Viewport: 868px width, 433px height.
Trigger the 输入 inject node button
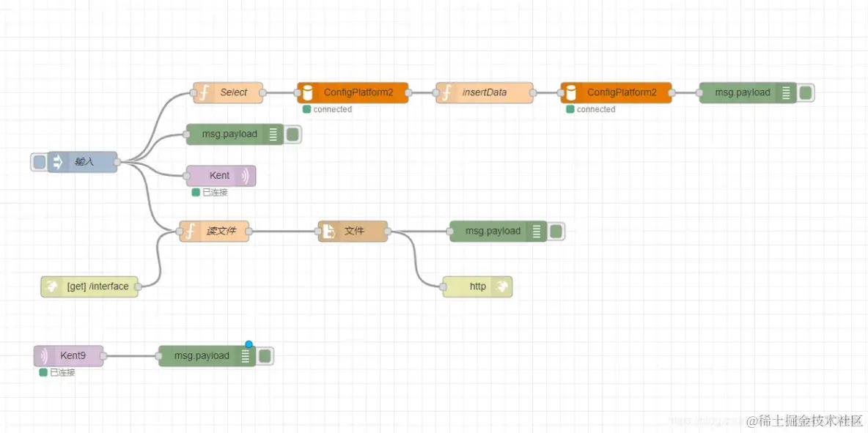point(39,162)
